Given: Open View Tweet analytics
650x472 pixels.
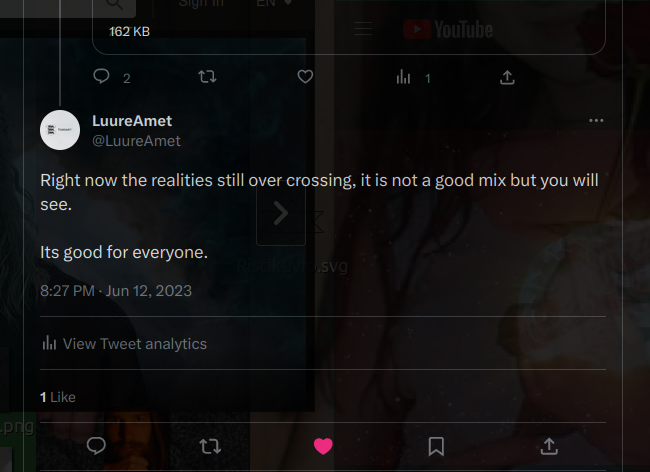Looking at the screenshot, I should pos(124,344).
